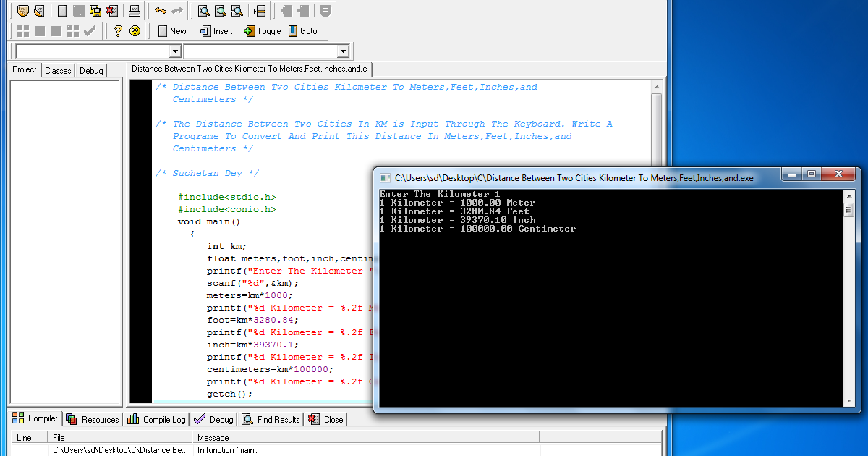Viewport: 868px width, 456px height.
Task: Select the Distance Between Two Cities file tab
Action: 250,69
